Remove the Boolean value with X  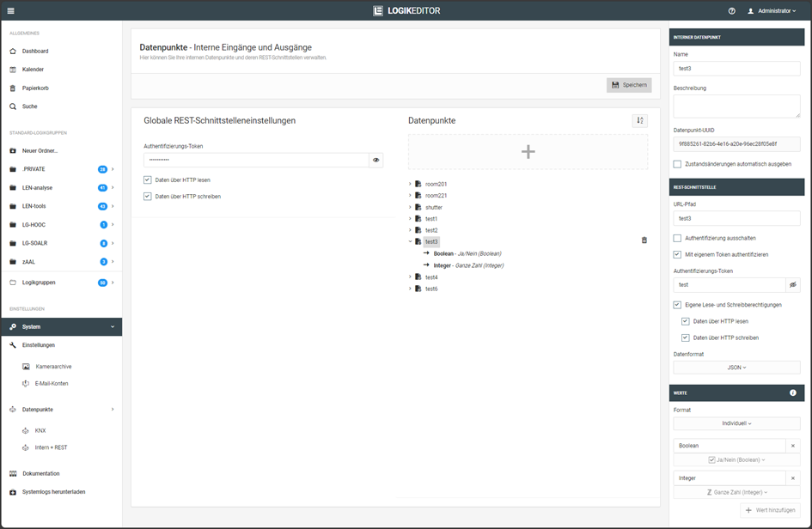793,446
